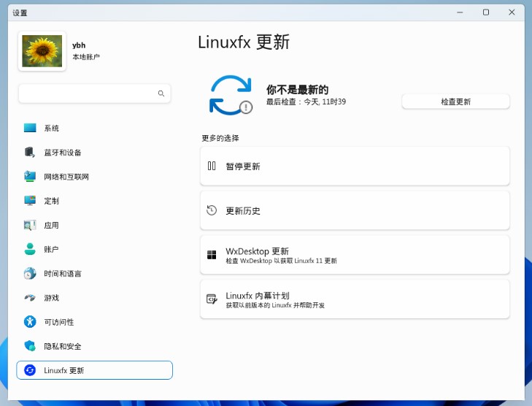The height and width of the screenshot is (406, 532).
Task: Open the 定制 settings category
Action: coord(94,201)
